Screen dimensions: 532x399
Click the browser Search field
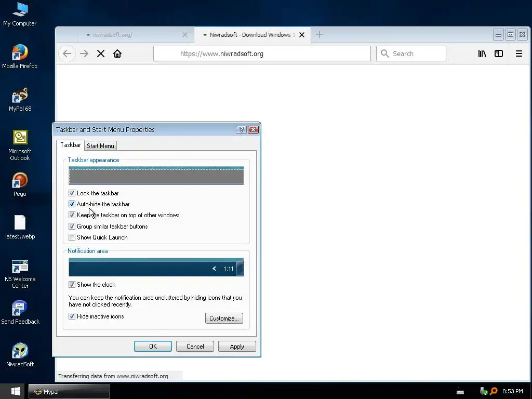(411, 54)
